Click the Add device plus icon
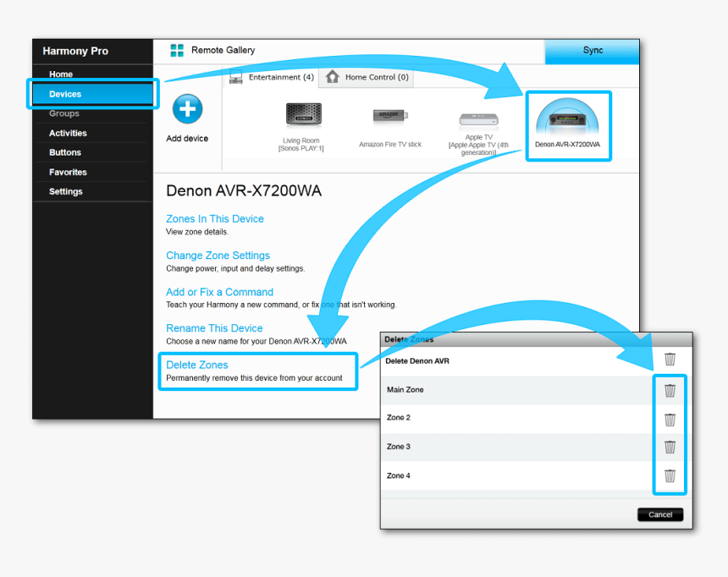Viewport: 728px width, 577px height. (x=188, y=110)
